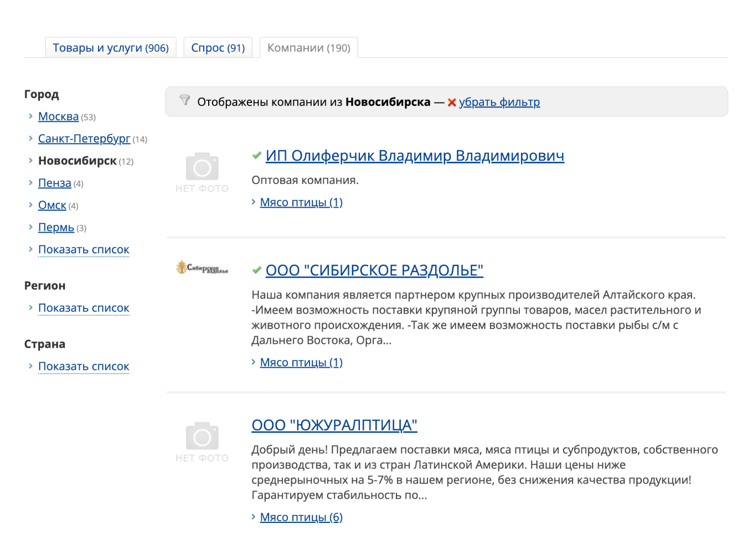Click green checkmark beside ИП Олиферчик
Viewport: 753px width, 560px height.
click(x=256, y=156)
